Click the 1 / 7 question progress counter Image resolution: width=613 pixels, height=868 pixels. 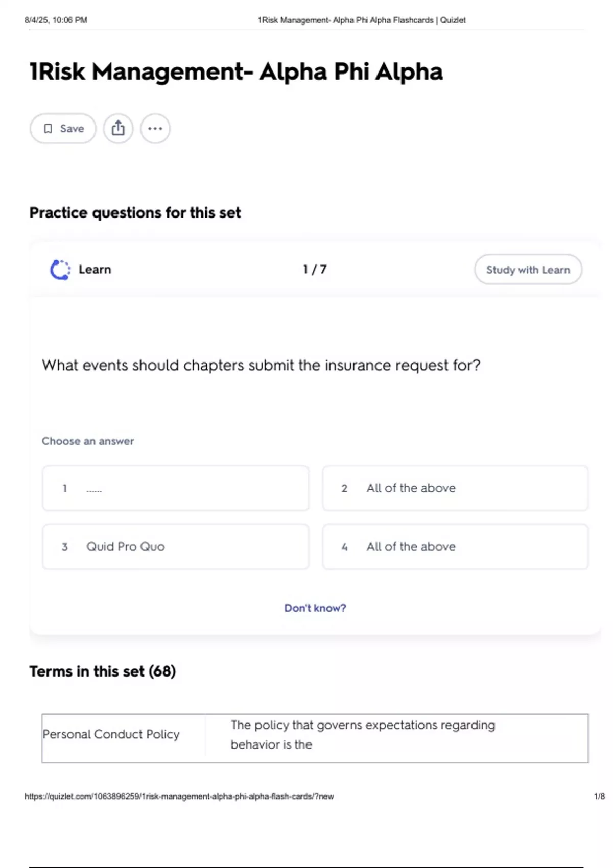click(x=315, y=270)
